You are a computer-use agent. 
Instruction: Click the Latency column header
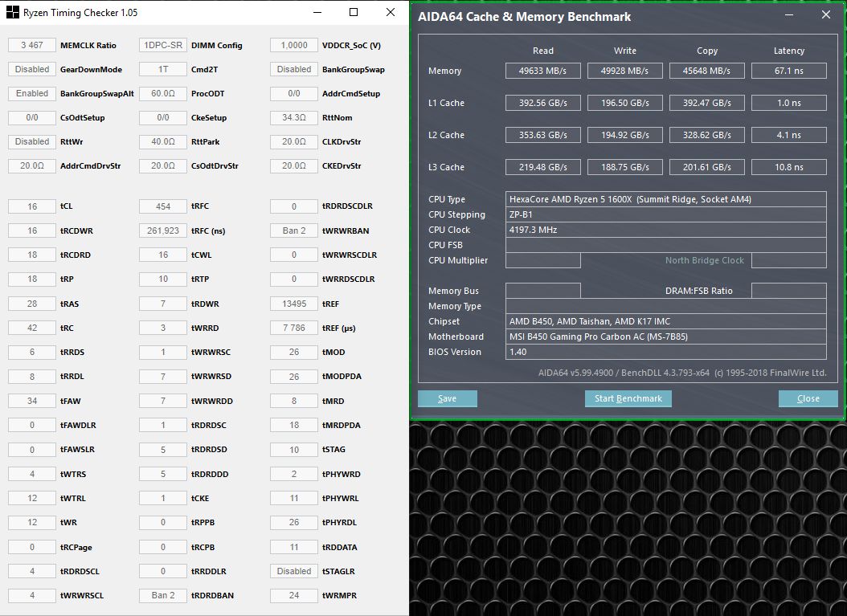point(789,51)
